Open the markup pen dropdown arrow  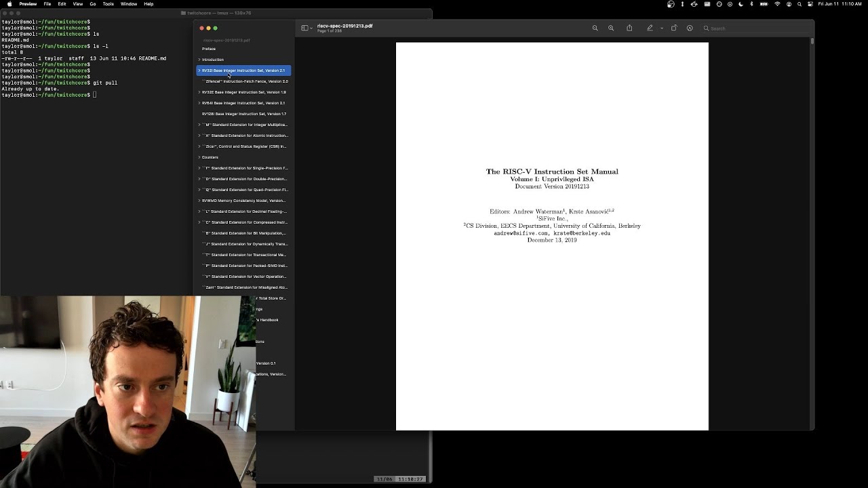(661, 28)
